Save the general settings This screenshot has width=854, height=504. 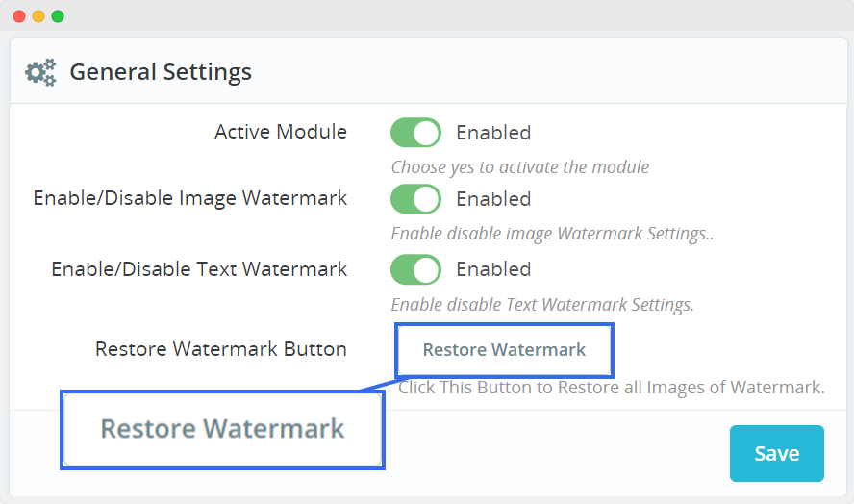[776, 453]
